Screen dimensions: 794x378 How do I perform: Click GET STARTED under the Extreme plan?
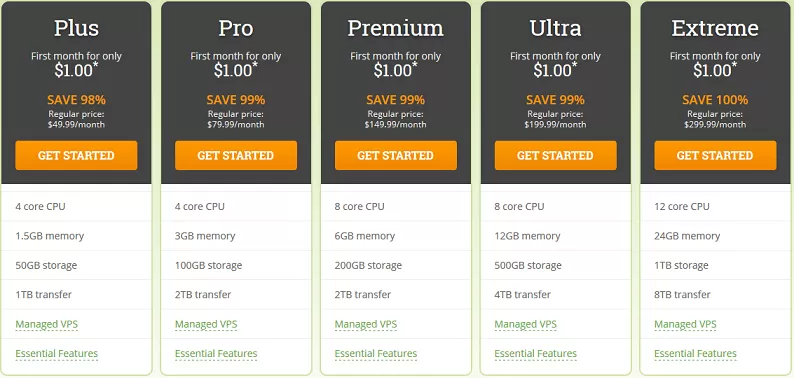point(715,155)
